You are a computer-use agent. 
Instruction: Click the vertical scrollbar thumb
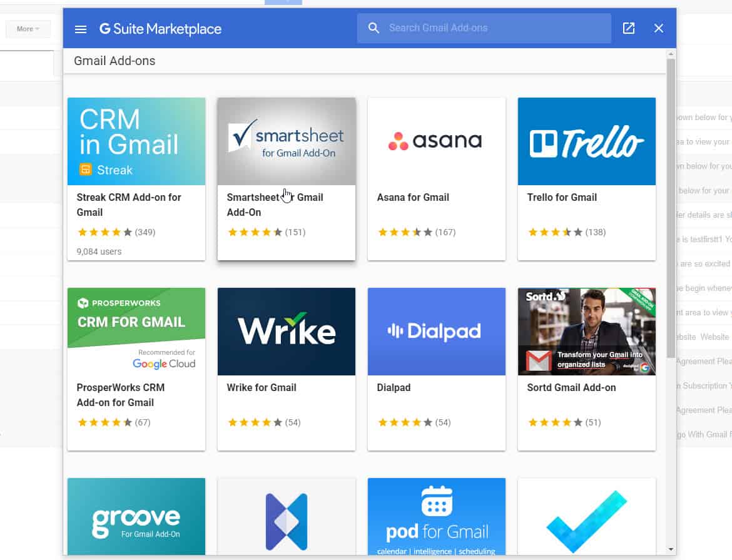pyautogui.click(x=671, y=208)
